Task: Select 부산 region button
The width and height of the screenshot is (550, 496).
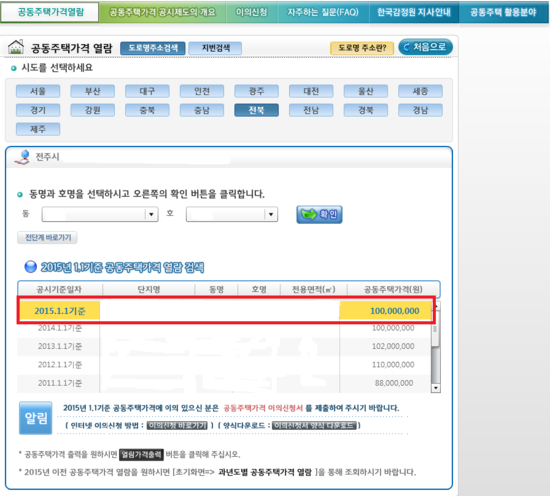Action: coord(93,91)
